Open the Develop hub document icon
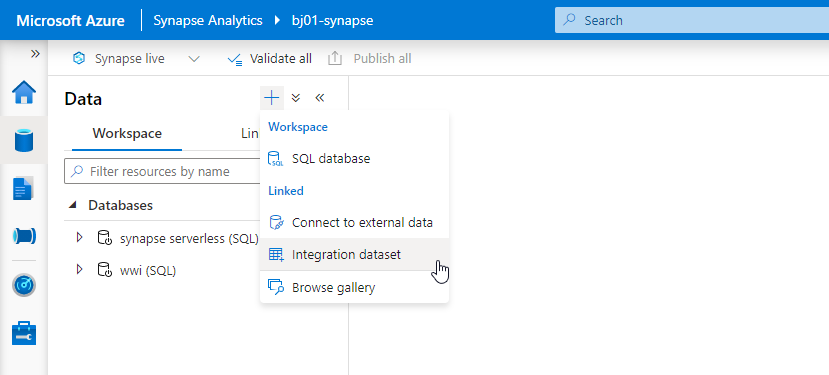 (x=24, y=188)
